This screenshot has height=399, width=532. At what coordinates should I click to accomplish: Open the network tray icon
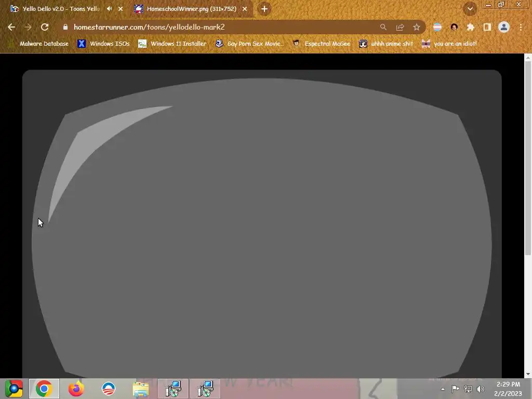[x=468, y=389]
